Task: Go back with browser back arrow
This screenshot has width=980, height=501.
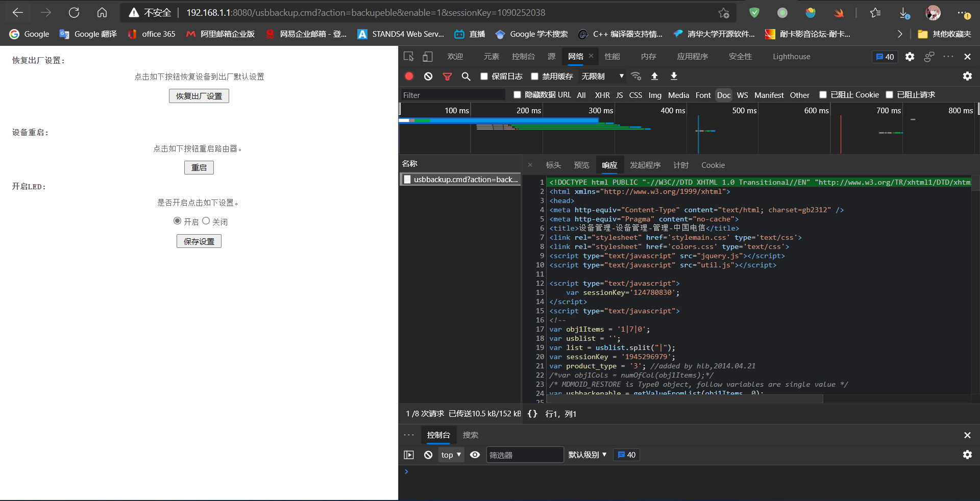Action: (x=18, y=13)
